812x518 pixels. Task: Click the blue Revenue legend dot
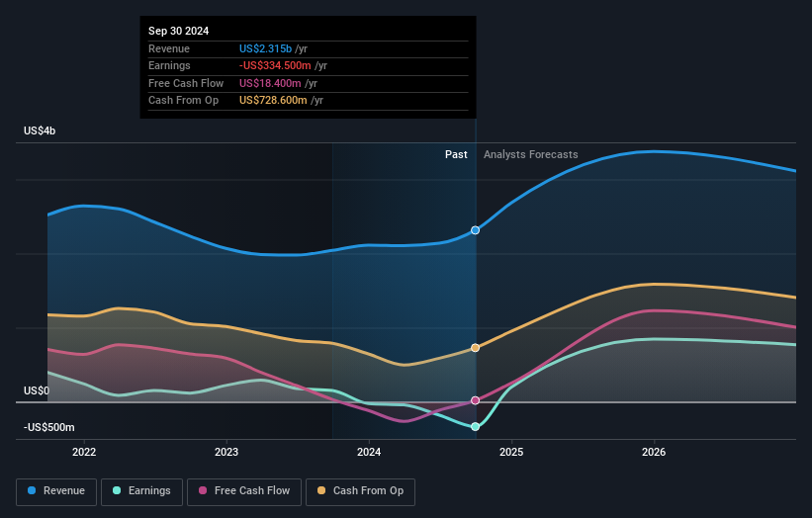pyautogui.click(x=32, y=490)
